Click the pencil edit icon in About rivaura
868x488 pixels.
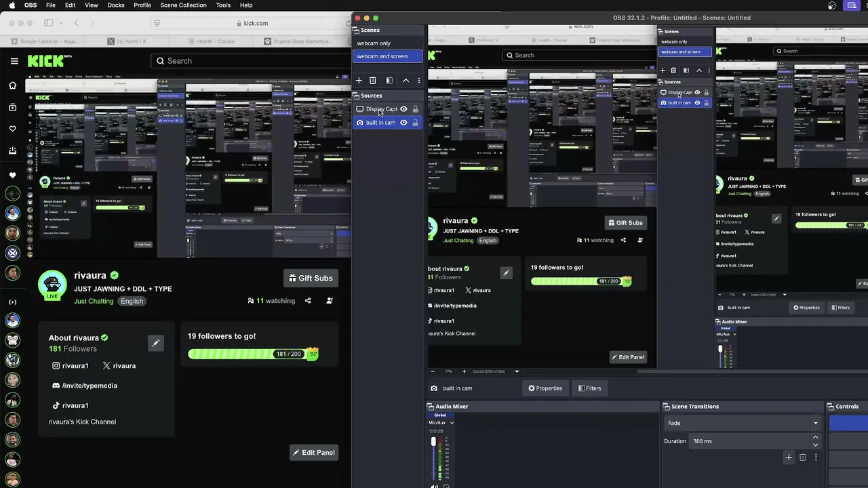[156, 343]
